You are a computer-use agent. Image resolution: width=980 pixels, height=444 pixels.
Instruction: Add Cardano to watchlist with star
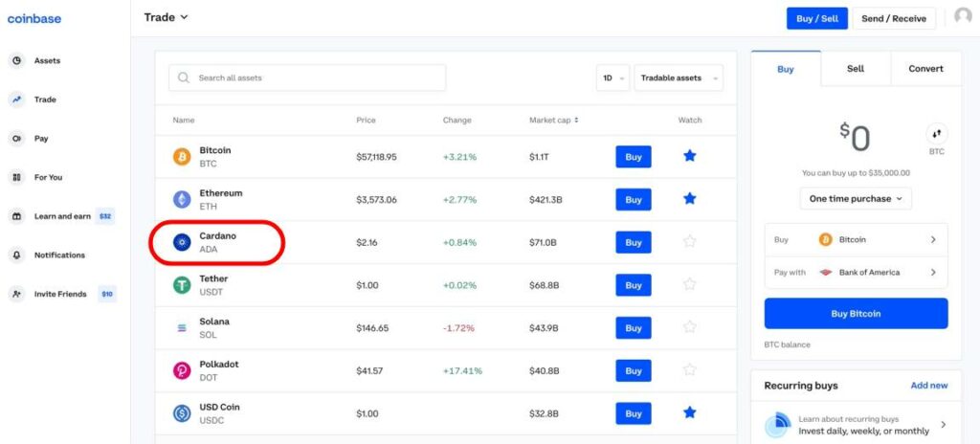pos(689,241)
